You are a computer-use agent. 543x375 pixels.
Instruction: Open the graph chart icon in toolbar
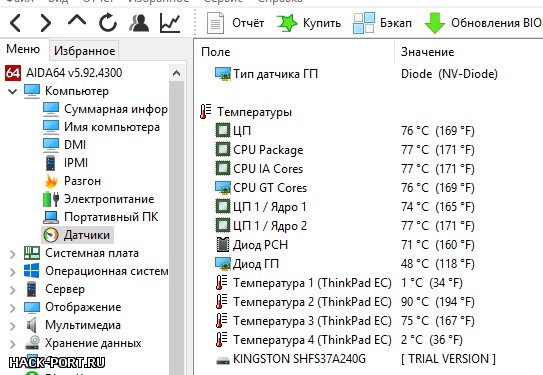pyautogui.click(x=170, y=23)
